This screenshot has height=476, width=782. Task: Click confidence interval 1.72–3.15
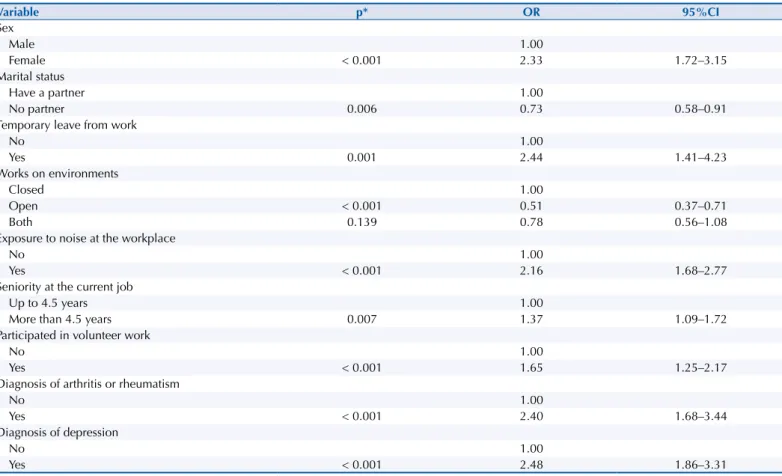701,60
